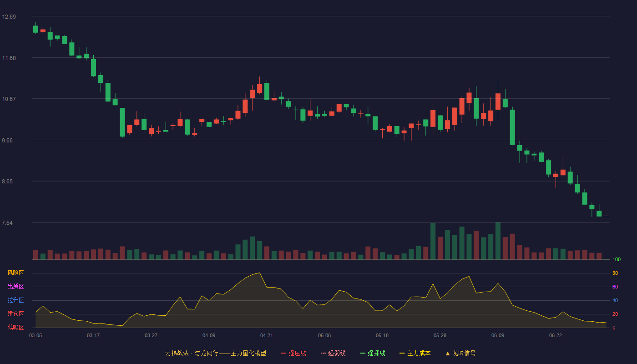Click the long green candlestick falling to 9.66 after 06-09
This screenshot has width=637, height=364.
coord(512,127)
